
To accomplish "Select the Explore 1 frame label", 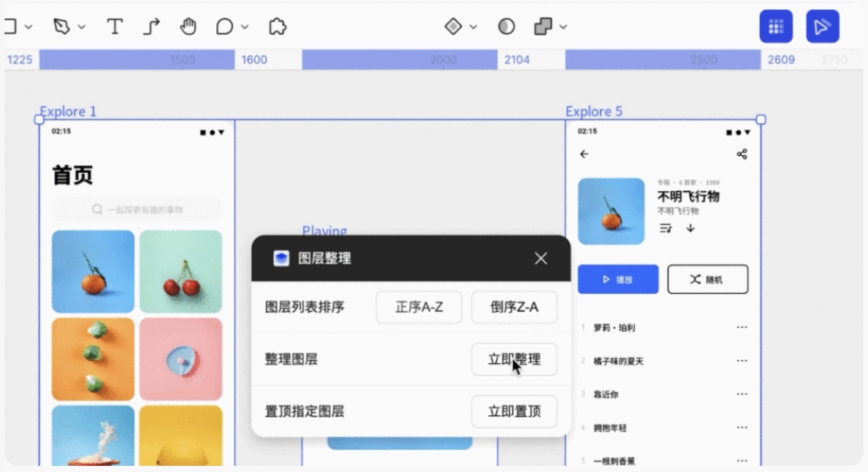I will tap(68, 111).
